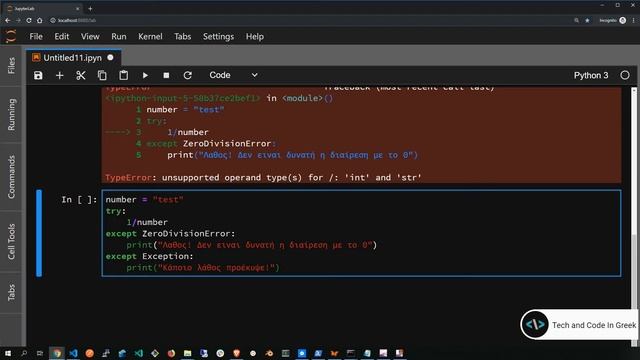Open Firefox from the taskbar

click(171, 353)
